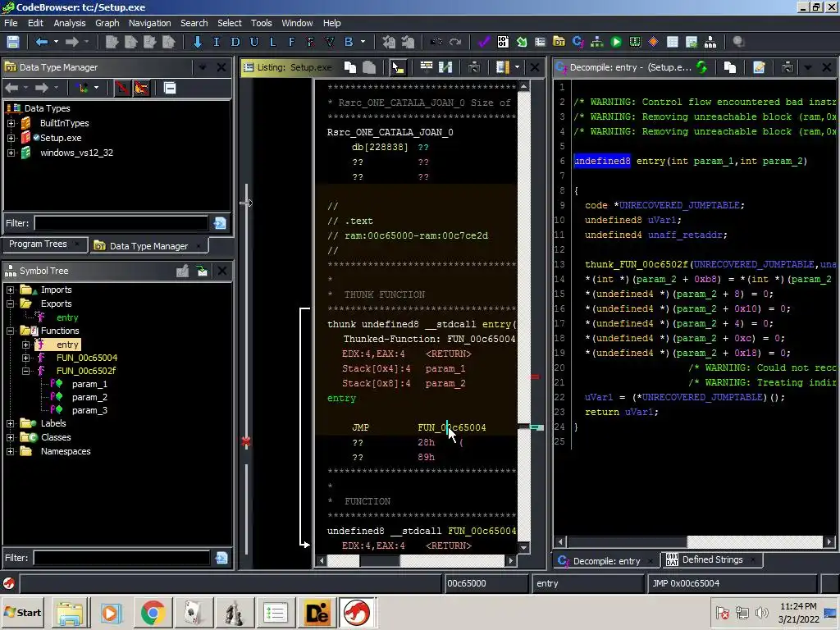
Task: Jump to next label with the toolbar 'L' icon
Action: pyautogui.click(x=272, y=42)
